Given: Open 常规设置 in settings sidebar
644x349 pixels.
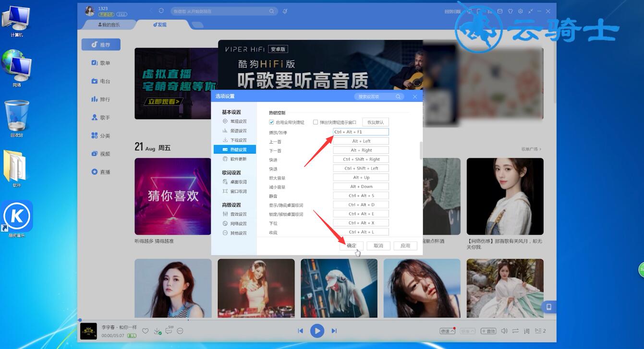Looking at the screenshot, I should (234, 121).
